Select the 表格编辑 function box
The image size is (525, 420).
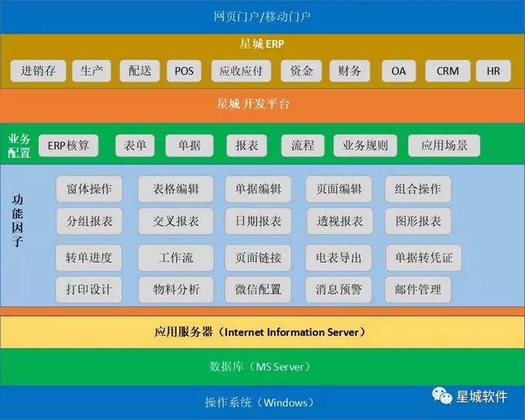[176, 189]
